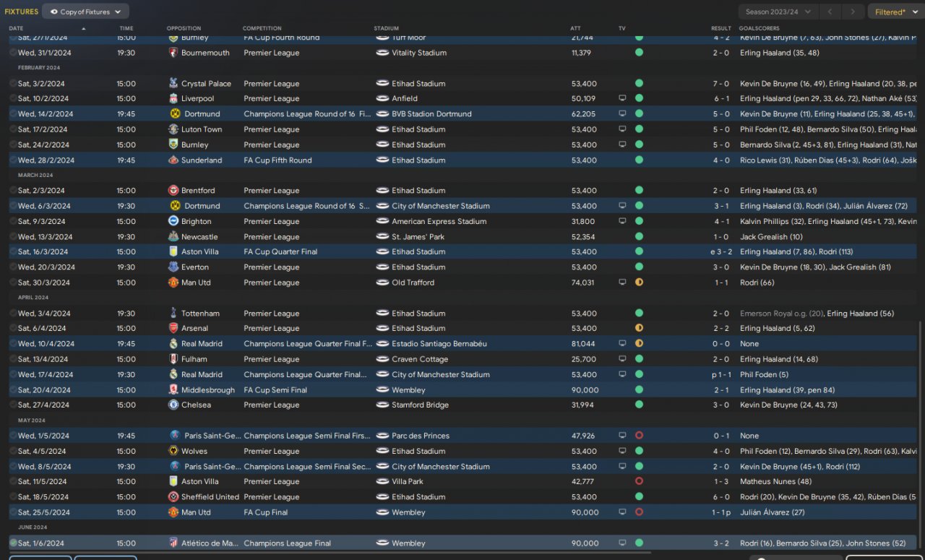Click the Arsenal club badge
This screenshot has height=560, width=925.
pyautogui.click(x=173, y=328)
